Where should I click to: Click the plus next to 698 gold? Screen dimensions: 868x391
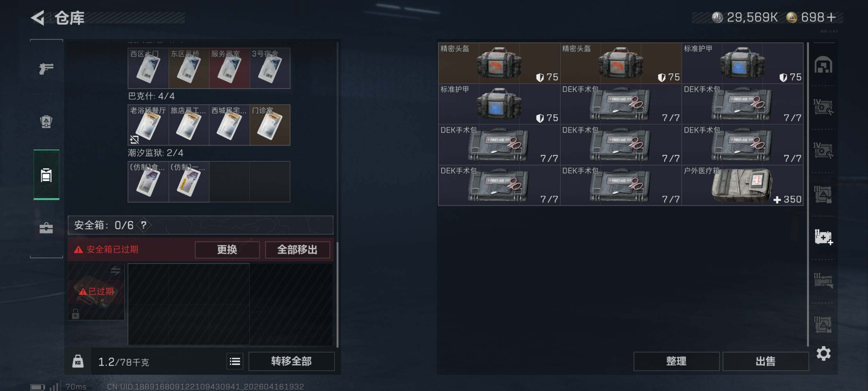point(831,17)
